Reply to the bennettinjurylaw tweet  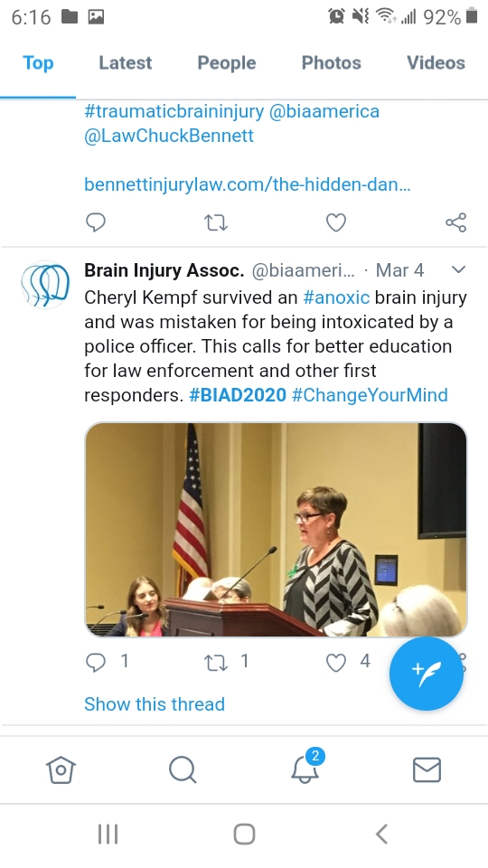click(96, 222)
